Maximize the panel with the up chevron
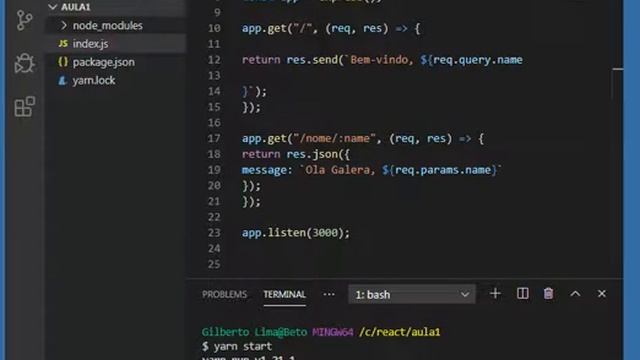The height and width of the screenshot is (360, 640). pos(575,293)
